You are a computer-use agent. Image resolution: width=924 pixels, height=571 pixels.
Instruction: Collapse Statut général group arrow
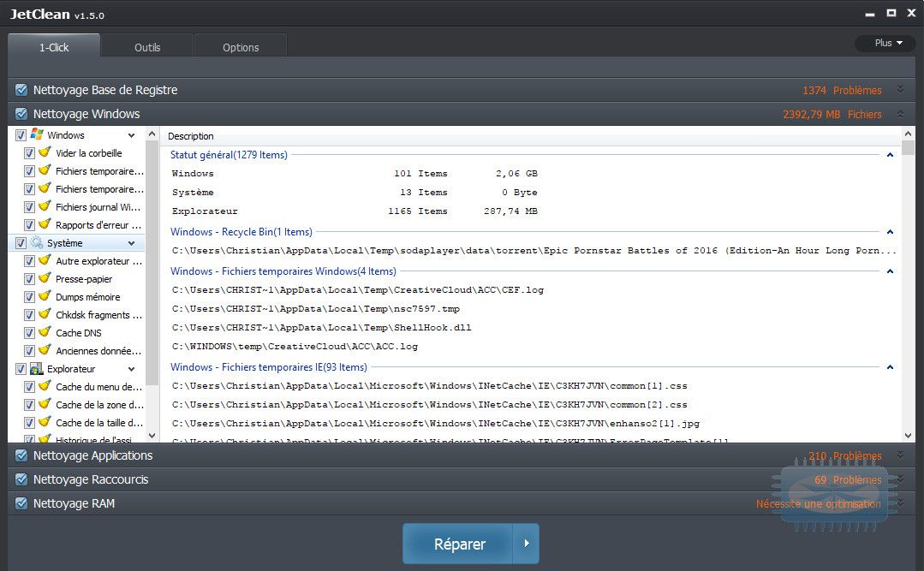(890, 155)
